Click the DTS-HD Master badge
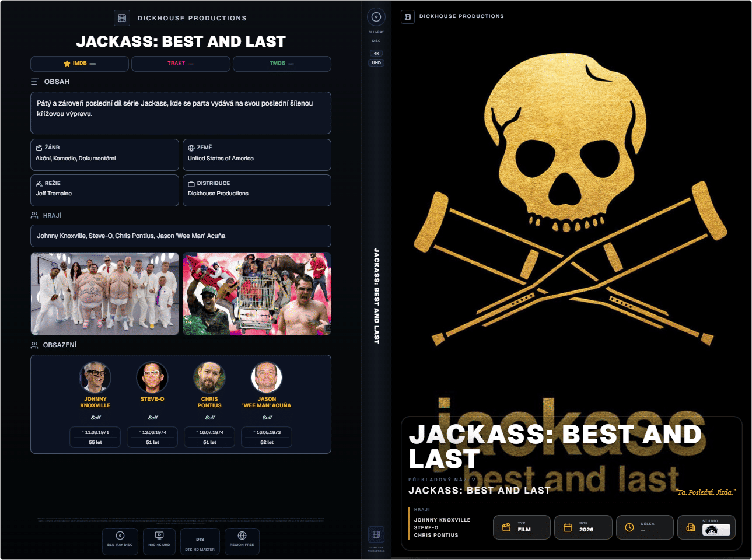 pos(200,542)
